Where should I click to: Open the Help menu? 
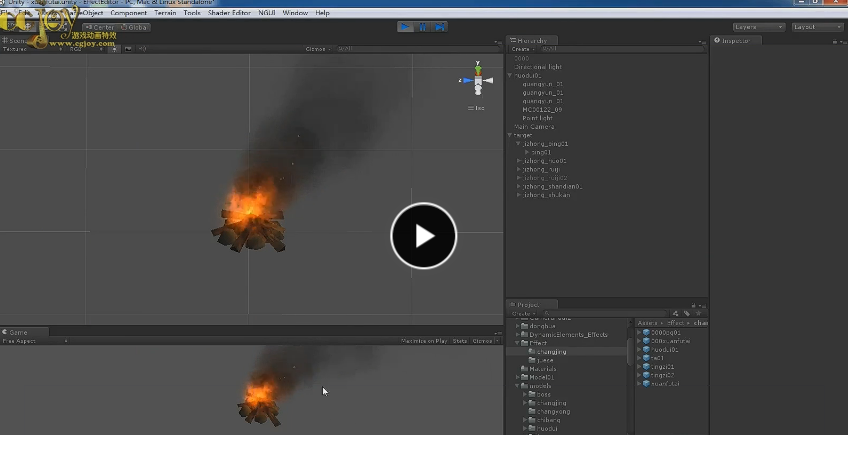[x=322, y=12]
